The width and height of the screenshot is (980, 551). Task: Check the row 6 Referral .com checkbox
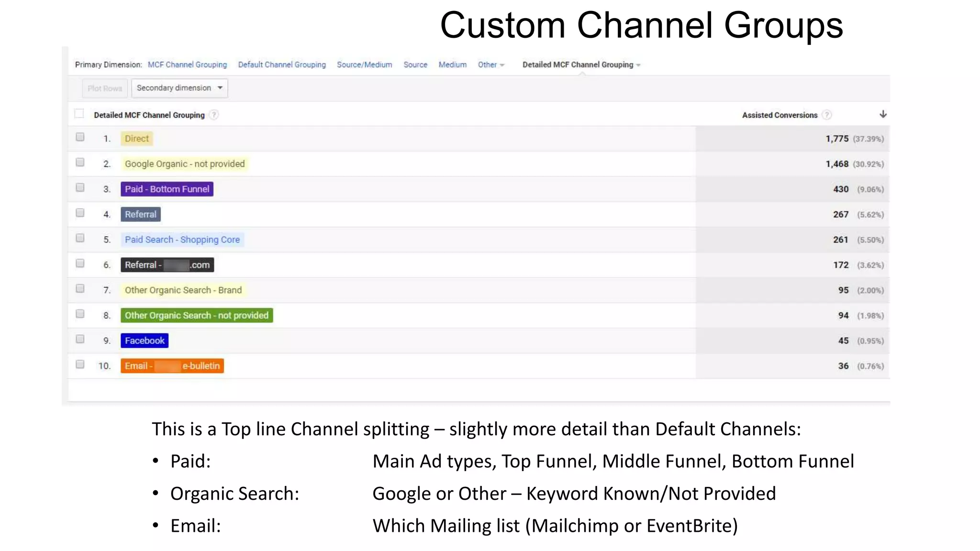point(80,264)
